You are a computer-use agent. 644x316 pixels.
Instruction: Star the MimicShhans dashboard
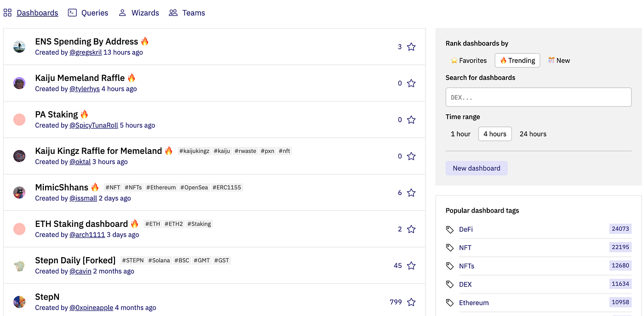[411, 193]
